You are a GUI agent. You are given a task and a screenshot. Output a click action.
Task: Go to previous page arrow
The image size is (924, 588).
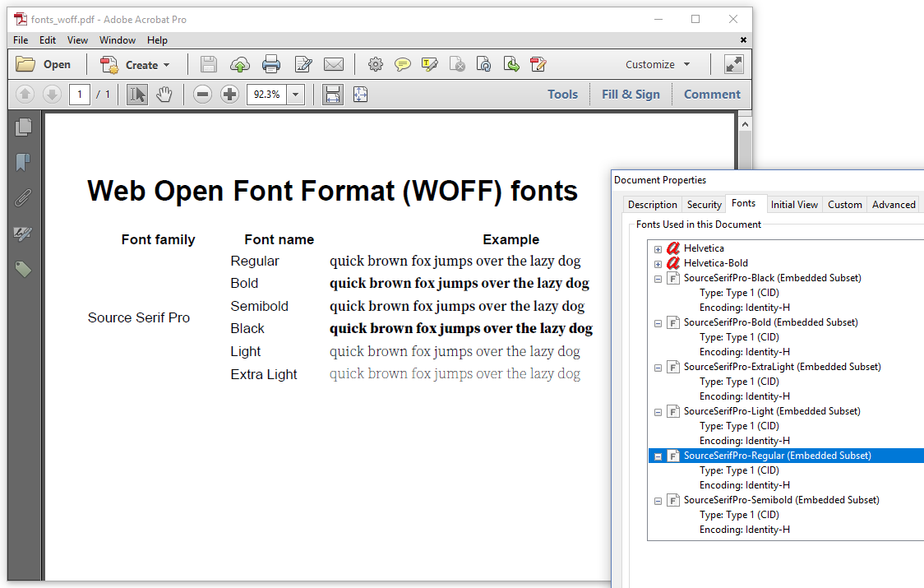(25, 95)
